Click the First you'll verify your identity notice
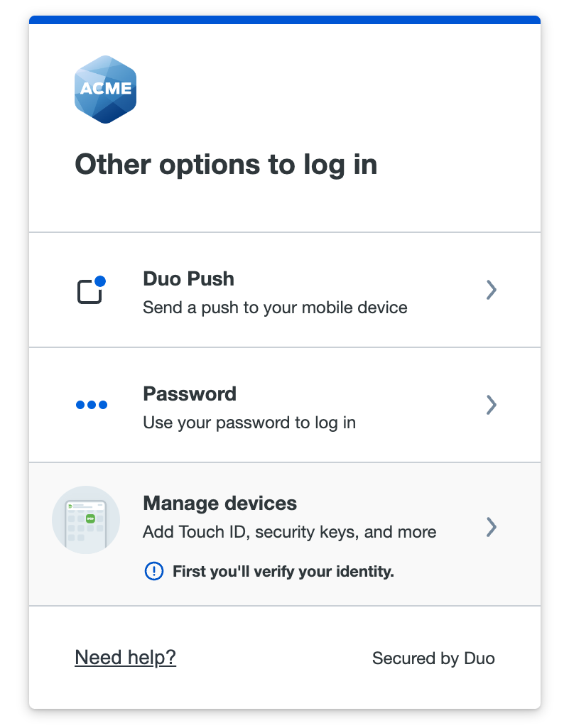This screenshot has height=728, width=569. (283, 571)
